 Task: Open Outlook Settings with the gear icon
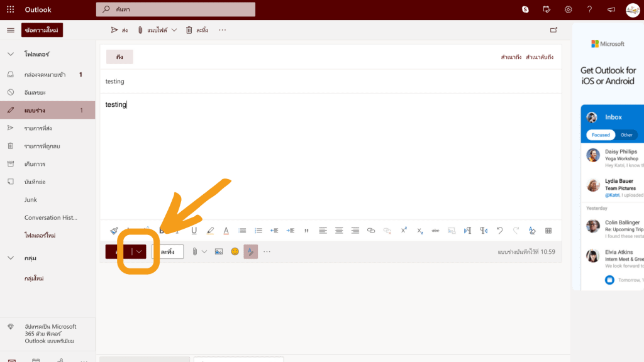point(568,9)
